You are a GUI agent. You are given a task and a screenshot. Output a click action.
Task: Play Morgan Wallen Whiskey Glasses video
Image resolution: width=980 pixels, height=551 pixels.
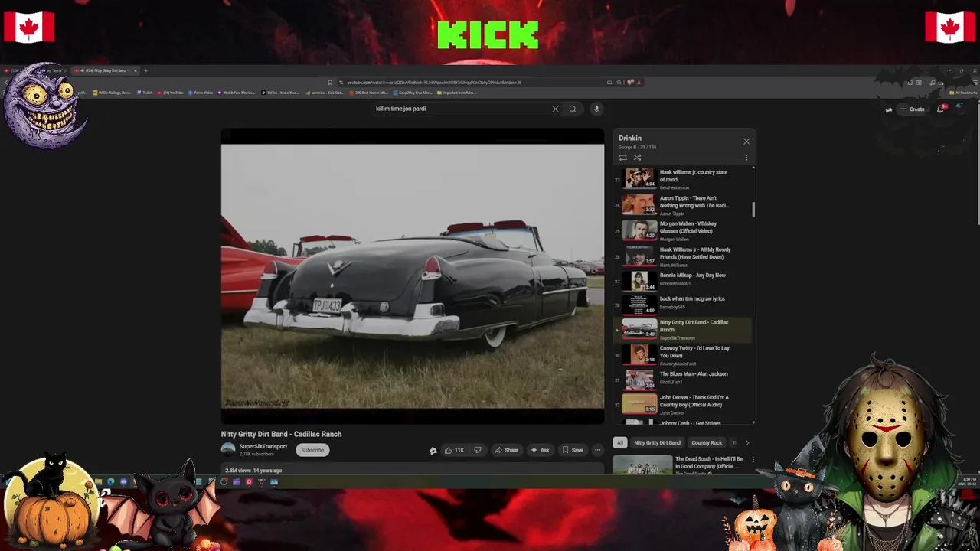click(683, 230)
